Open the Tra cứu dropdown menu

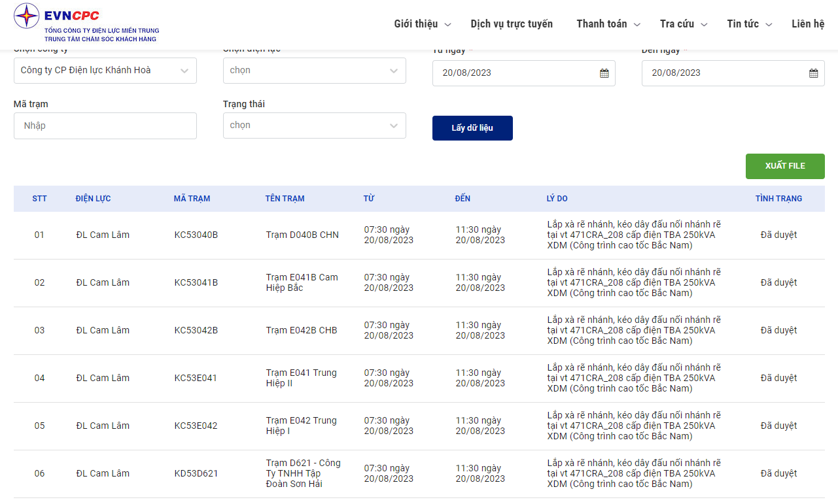pos(684,24)
